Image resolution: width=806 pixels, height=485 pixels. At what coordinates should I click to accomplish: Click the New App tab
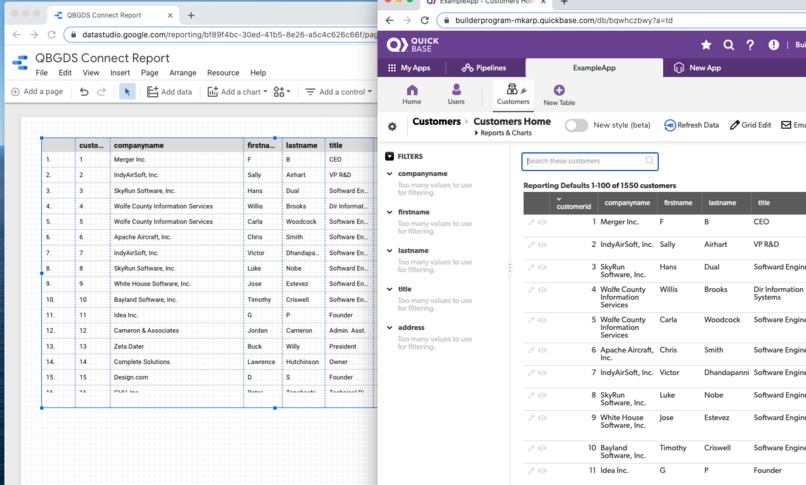point(698,68)
